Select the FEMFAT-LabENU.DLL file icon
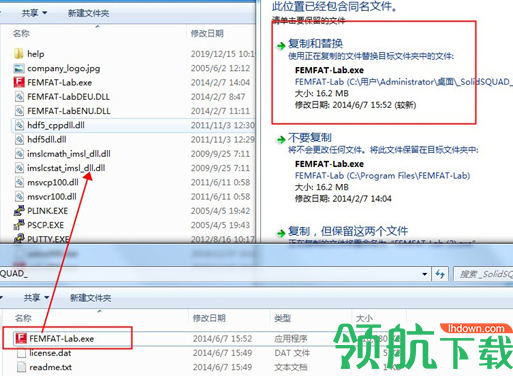The width and height of the screenshot is (513, 376). point(19,111)
